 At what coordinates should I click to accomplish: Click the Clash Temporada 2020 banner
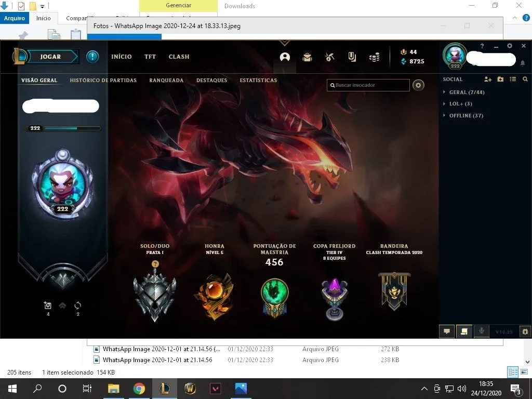(394, 291)
